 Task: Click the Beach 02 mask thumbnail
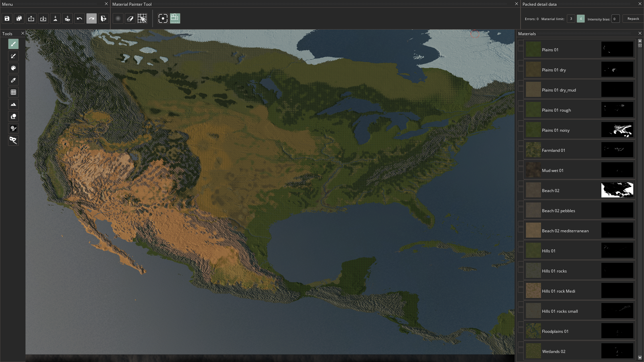pos(617,190)
